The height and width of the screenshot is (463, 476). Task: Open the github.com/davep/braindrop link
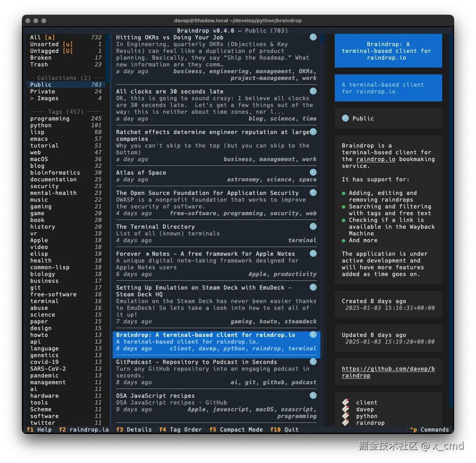(x=388, y=372)
